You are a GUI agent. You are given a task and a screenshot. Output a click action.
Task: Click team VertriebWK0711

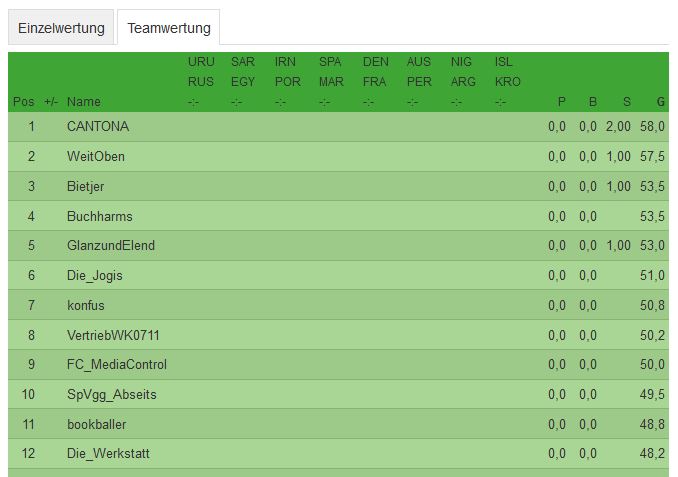tap(113, 335)
